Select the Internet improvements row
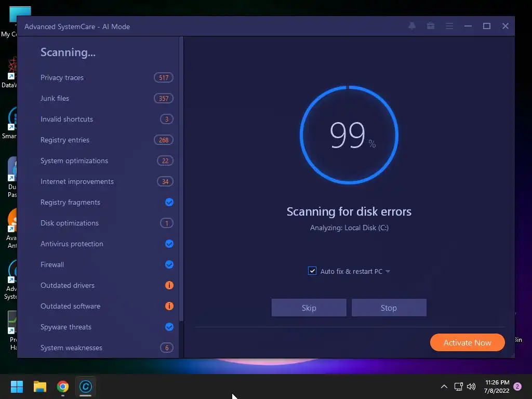This screenshot has height=399, width=532. point(107,181)
